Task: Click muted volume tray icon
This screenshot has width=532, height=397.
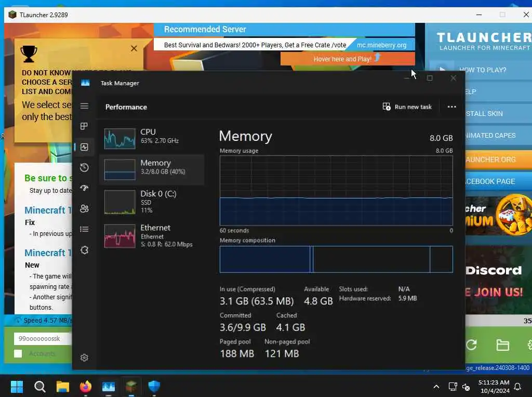Action: tap(466, 387)
